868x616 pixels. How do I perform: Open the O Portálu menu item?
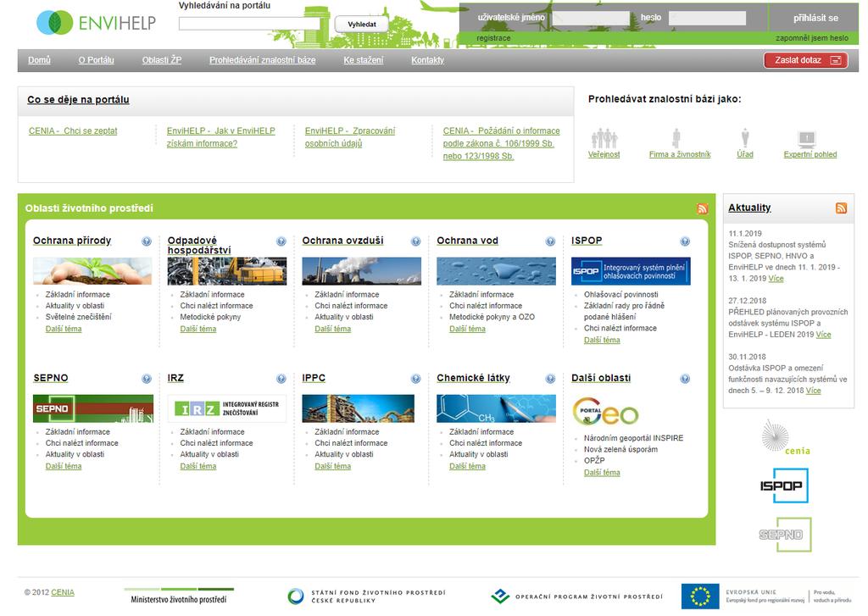pyautogui.click(x=97, y=60)
